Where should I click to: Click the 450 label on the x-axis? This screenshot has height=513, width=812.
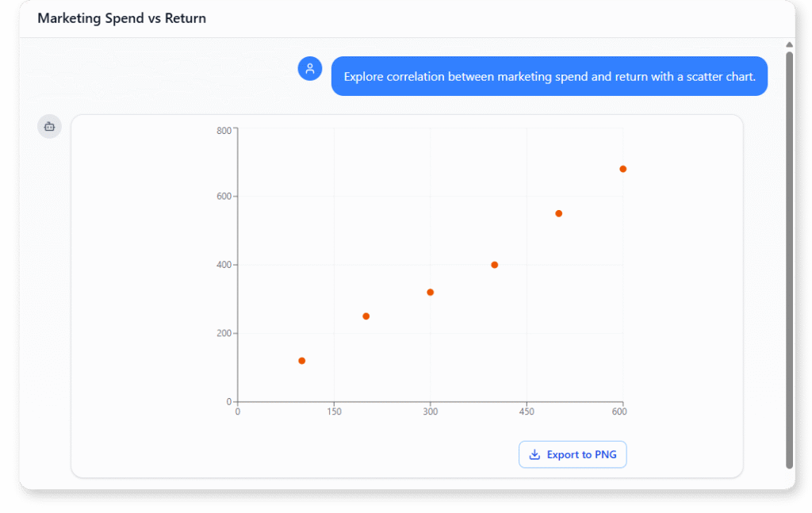(527, 412)
